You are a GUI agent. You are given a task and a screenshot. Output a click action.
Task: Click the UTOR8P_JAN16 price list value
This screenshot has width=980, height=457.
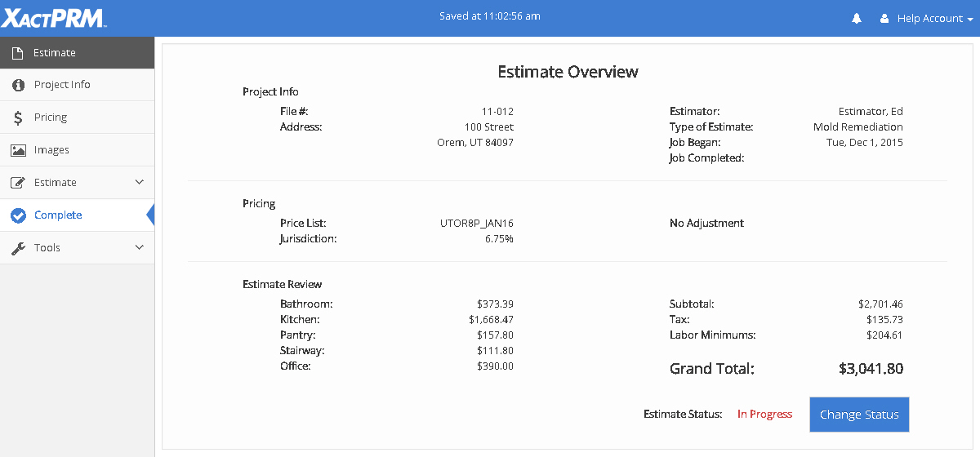(x=477, y=224)
